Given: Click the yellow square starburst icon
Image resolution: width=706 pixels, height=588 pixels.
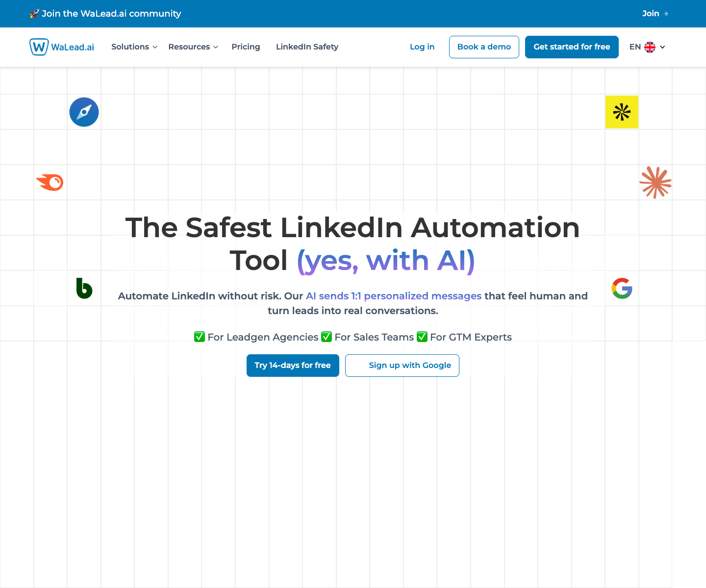Looking at the screenshot, I should pos(622,112).
